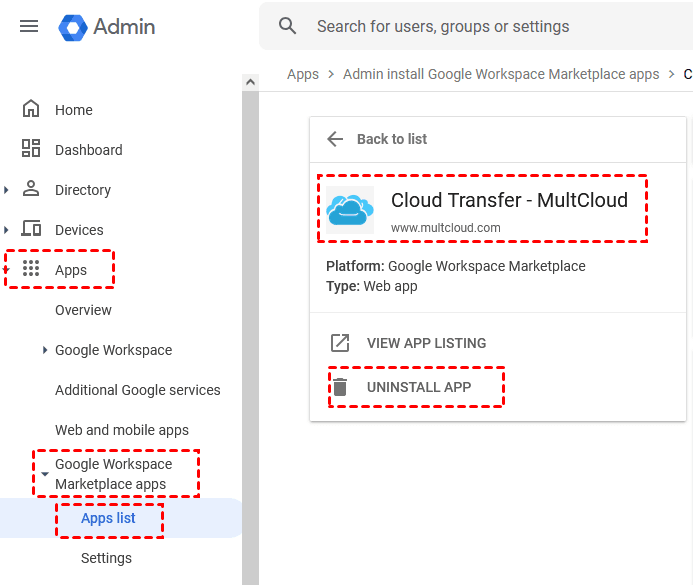Click VIEW APP LISTING link
The height and width of the screenshot is (585, 693).
pos(426,343)
